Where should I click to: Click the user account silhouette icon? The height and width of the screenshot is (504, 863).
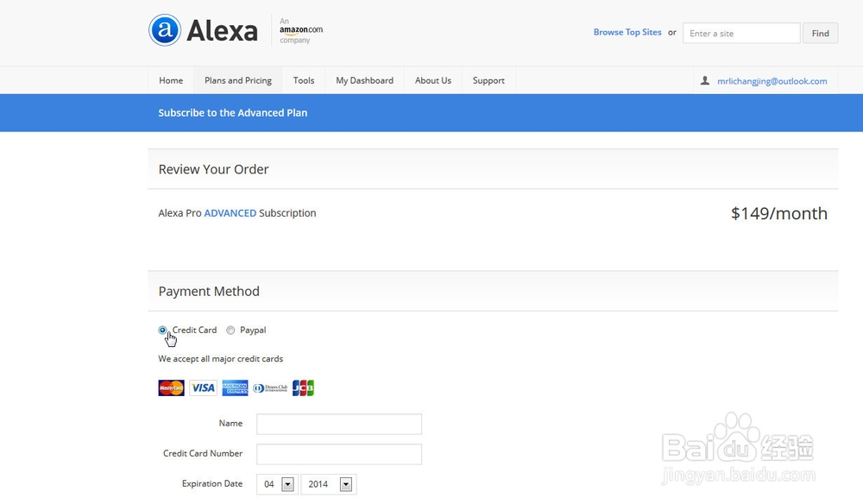click(x=704, y=81)
